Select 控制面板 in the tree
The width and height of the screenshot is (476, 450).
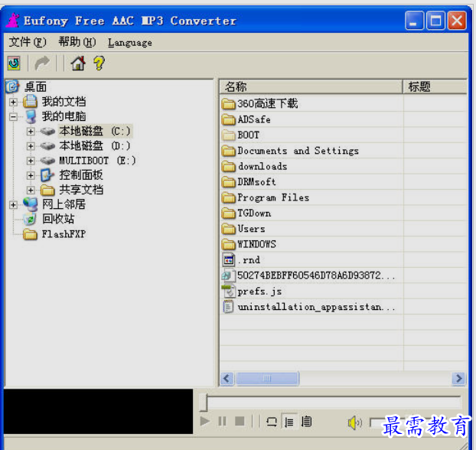81,175
